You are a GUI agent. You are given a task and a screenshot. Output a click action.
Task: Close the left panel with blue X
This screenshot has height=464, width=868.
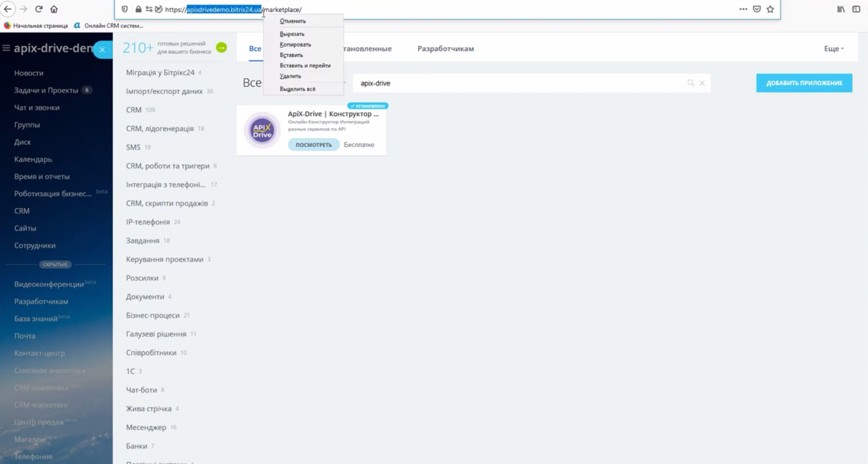click(102, 49)
